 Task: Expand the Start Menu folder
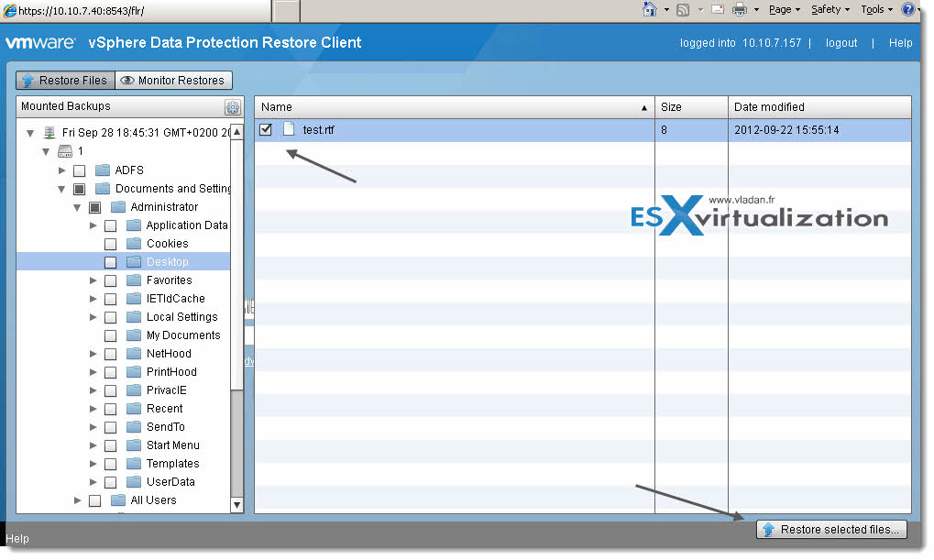pos(93,445)
